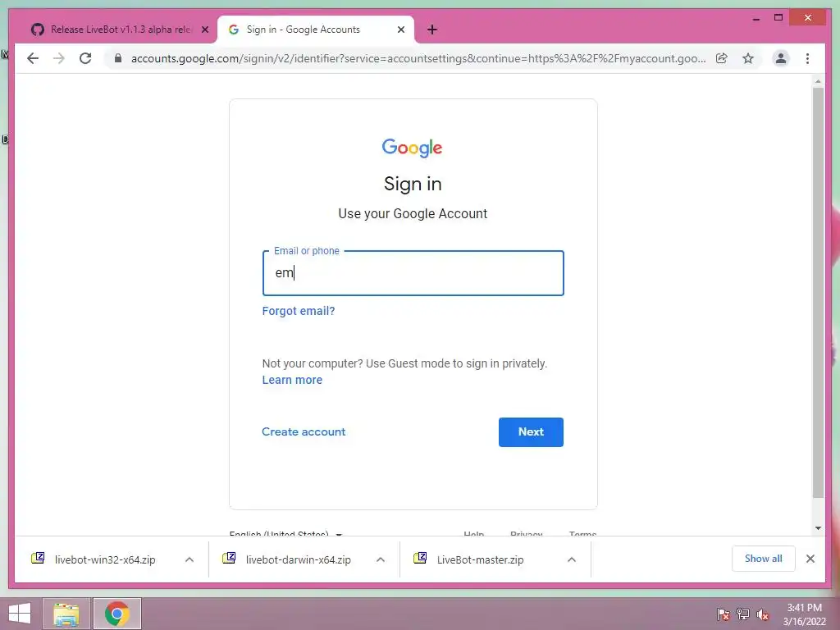Screen dimensions: 840x630
Task: Click Create account
Action: [x=304, y=431]
